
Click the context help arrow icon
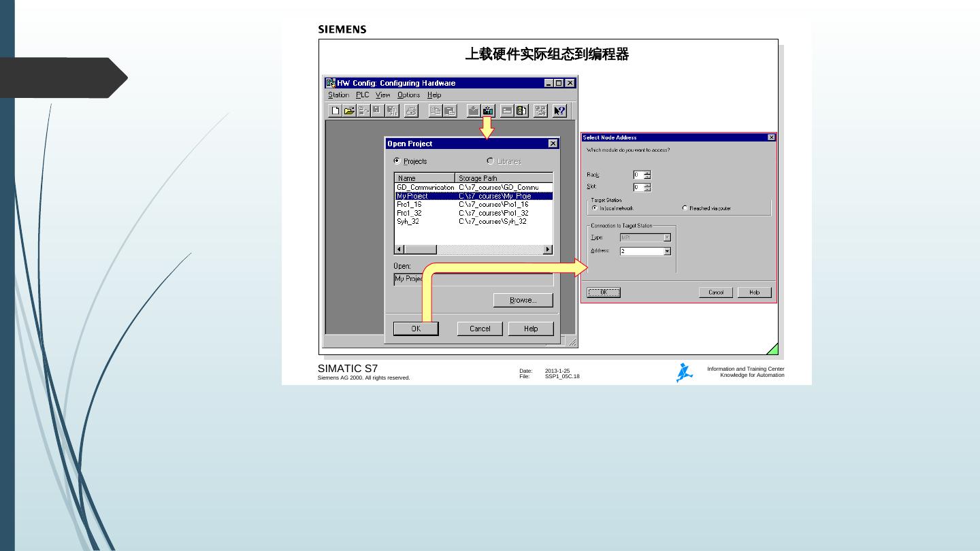559,111
